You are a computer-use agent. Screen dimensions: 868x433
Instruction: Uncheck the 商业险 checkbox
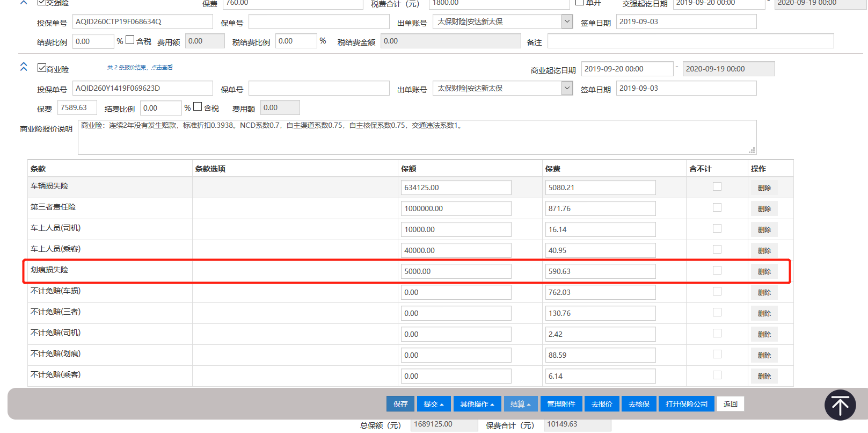click(x=41, y=68)
